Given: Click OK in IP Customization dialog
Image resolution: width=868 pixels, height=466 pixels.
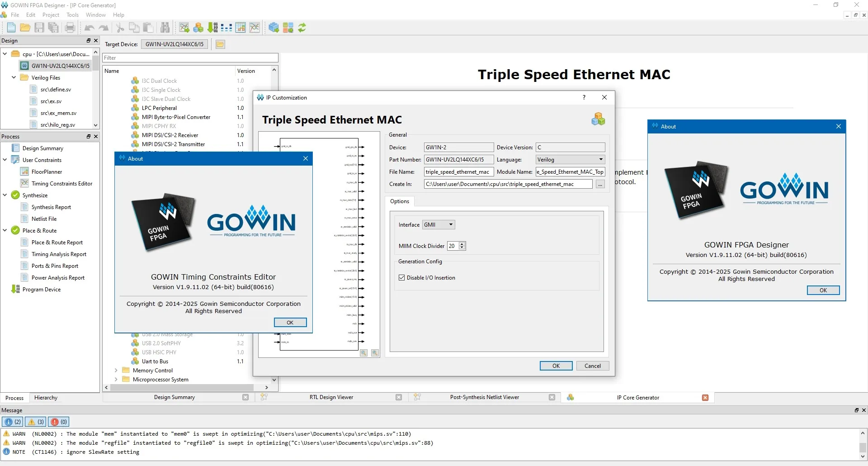Looking at the screenshot, I should tap(556, 366).
